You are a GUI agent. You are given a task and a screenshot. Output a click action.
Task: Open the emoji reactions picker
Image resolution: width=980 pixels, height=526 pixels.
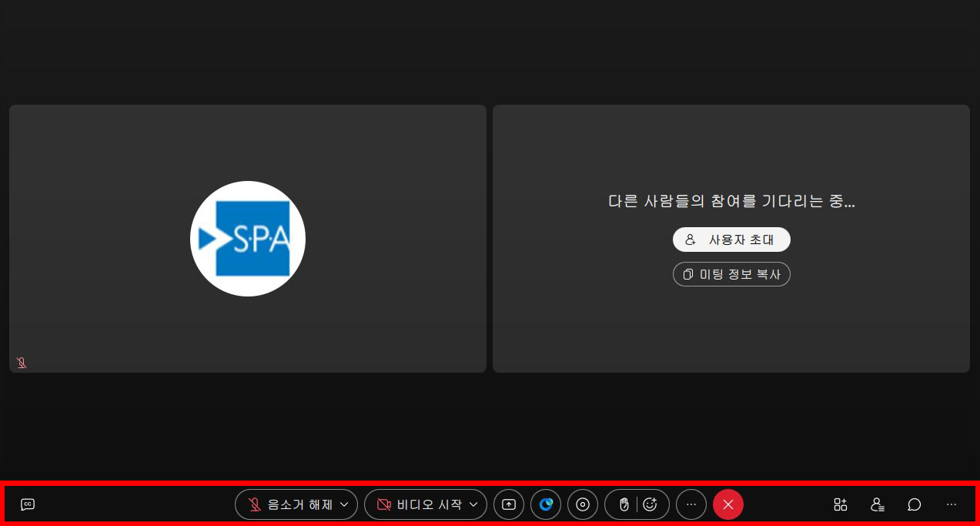651,504
